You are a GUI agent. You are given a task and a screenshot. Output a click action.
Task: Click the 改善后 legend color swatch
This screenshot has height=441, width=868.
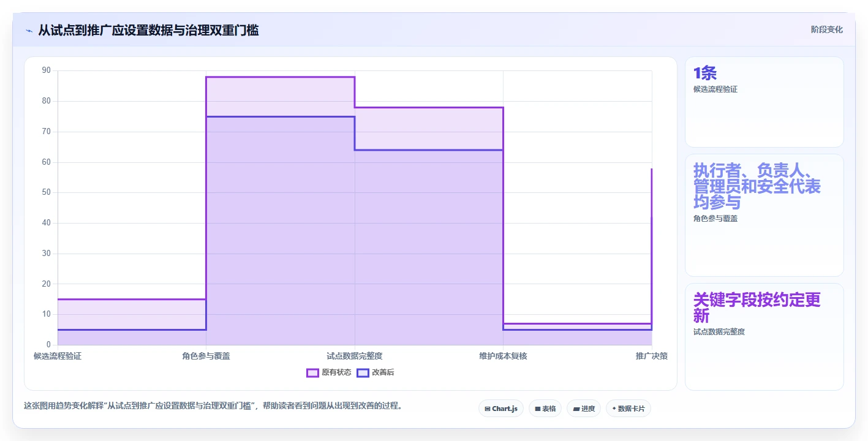tap(363, 372)
